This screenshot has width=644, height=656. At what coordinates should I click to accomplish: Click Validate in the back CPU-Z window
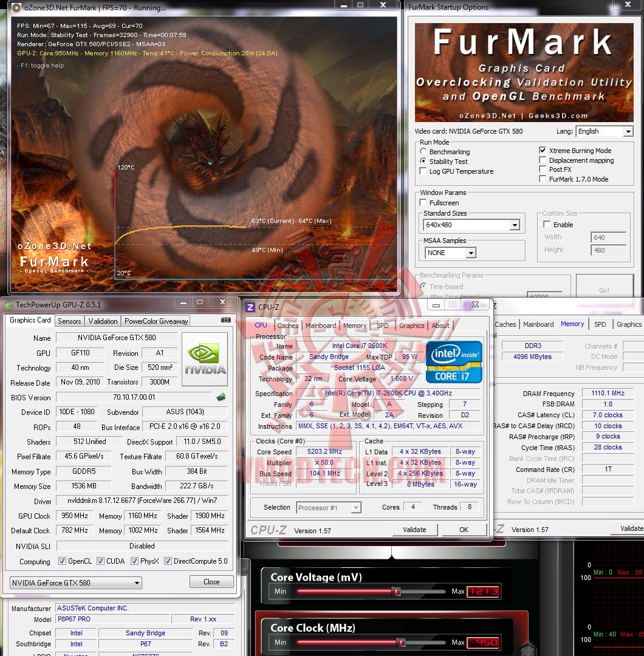[x=627, y=528]
